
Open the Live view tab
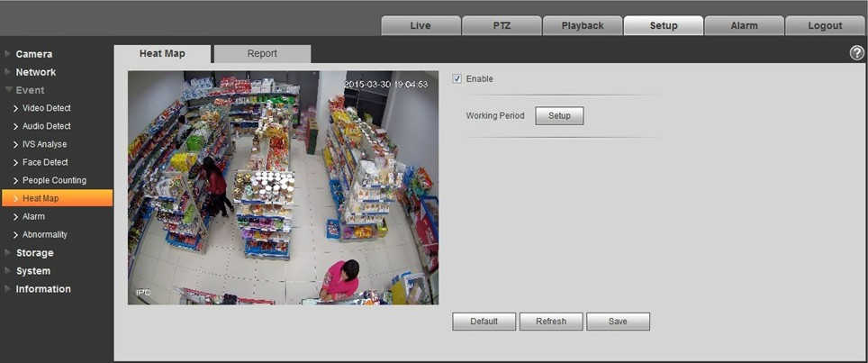[420, 25]
